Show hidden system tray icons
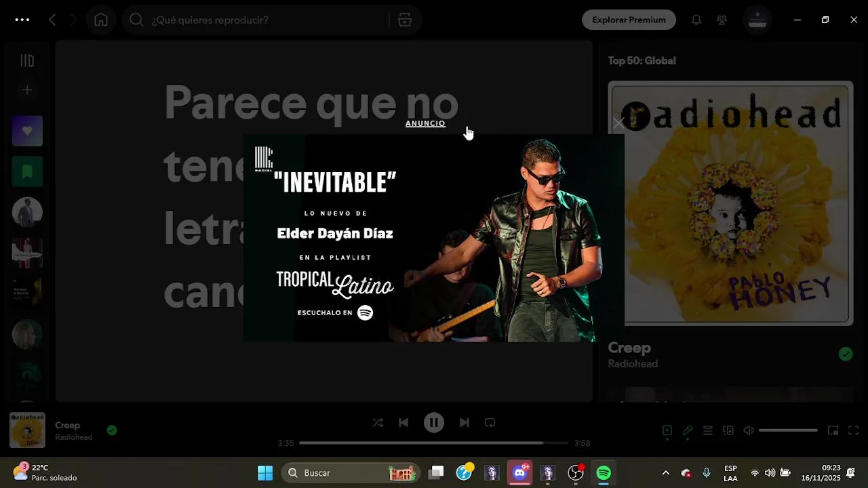 tap(665, 472)
